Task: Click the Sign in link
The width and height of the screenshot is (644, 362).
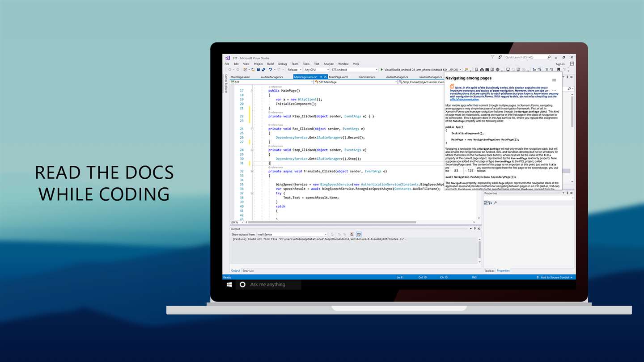Action: coord(560,64)
